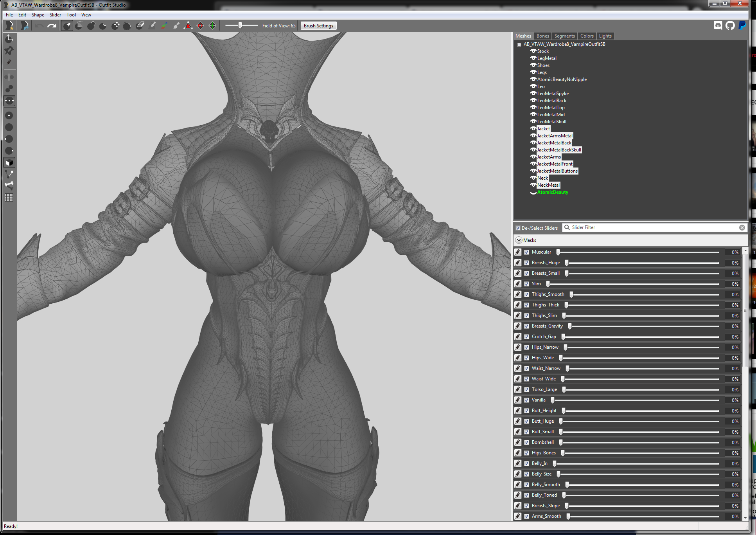This screenshot has width=756, height=535.
Task: Open the PayPal donation icon
Action: [x=742, y=25]
